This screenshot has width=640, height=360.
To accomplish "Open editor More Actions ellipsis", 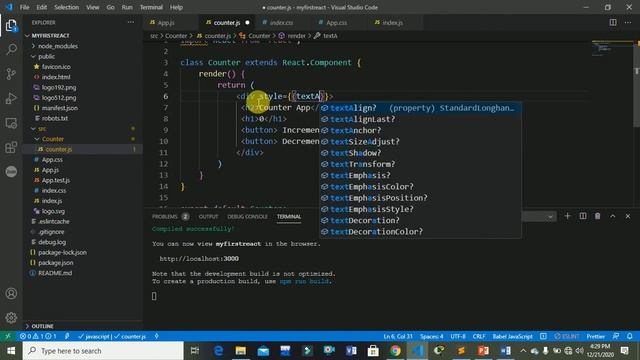I will (x=628, y=22).
